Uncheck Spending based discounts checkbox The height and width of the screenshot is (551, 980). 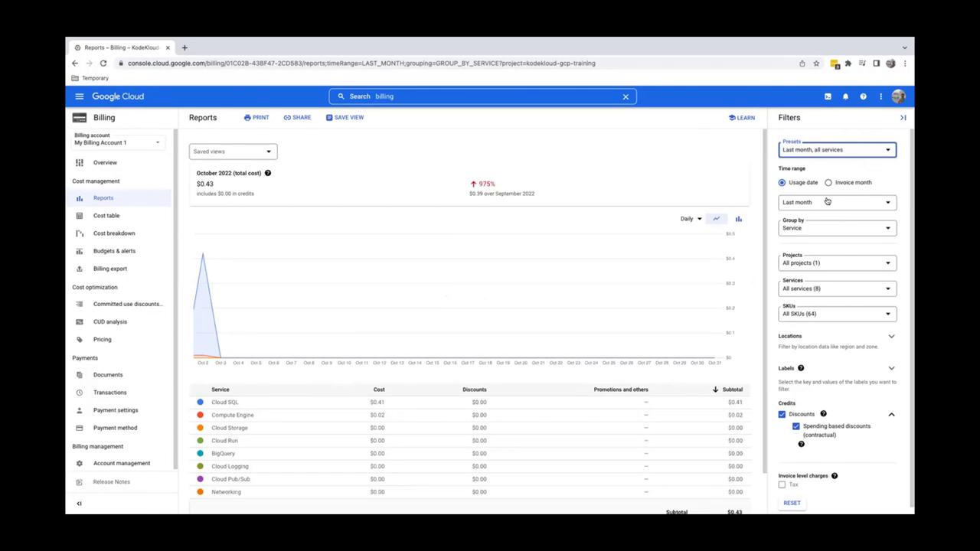click(x=796, y=426)
